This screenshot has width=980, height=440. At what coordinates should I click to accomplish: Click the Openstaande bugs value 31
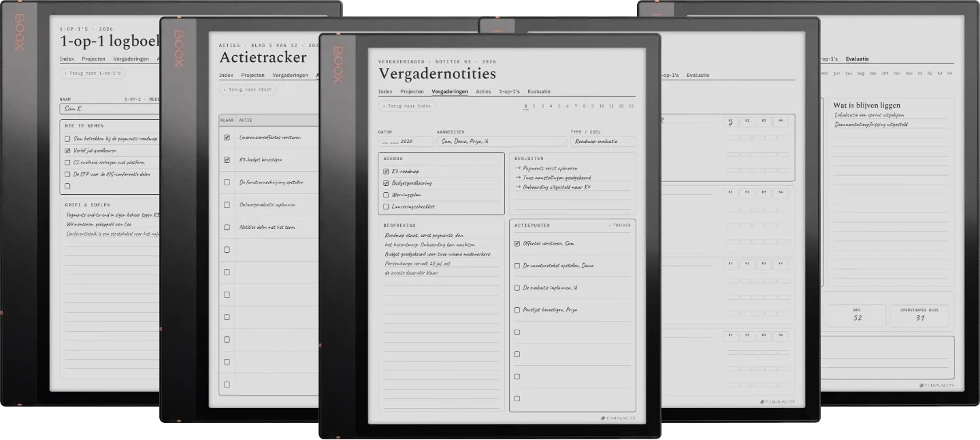920,318
